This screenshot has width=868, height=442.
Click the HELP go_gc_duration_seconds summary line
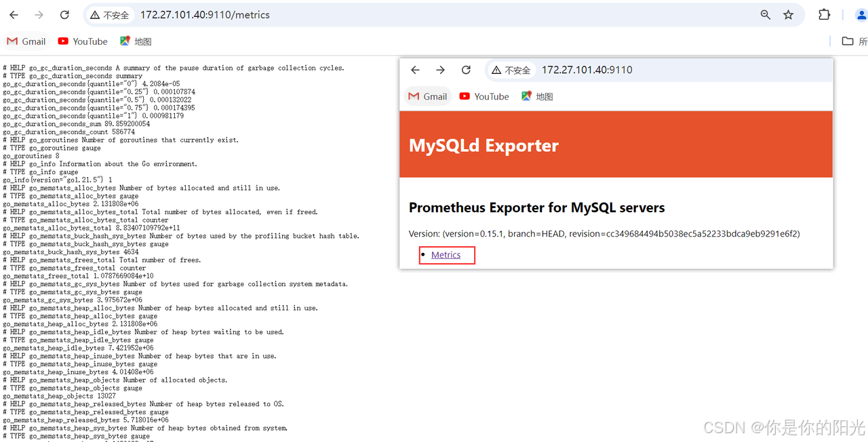(x=174, y=68)
